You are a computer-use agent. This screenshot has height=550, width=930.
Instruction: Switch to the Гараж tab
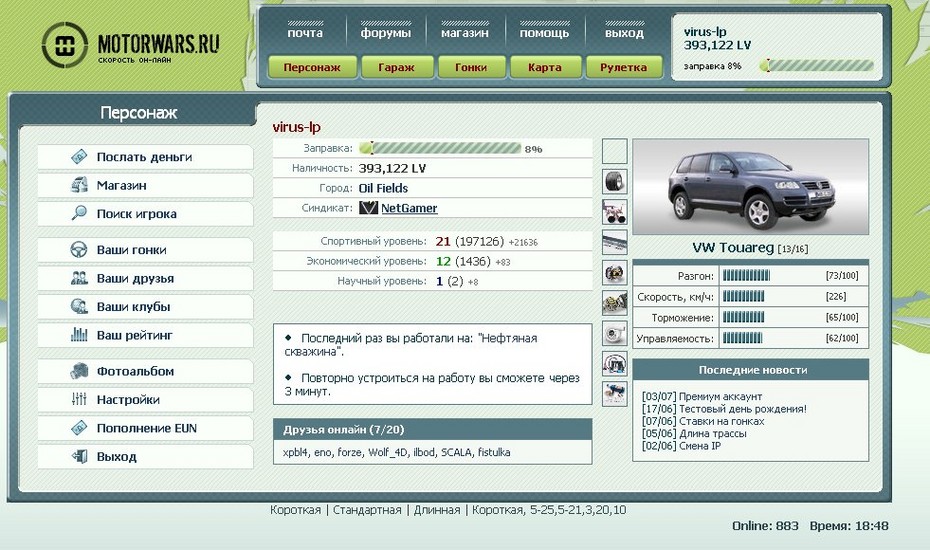coord(397,67)
